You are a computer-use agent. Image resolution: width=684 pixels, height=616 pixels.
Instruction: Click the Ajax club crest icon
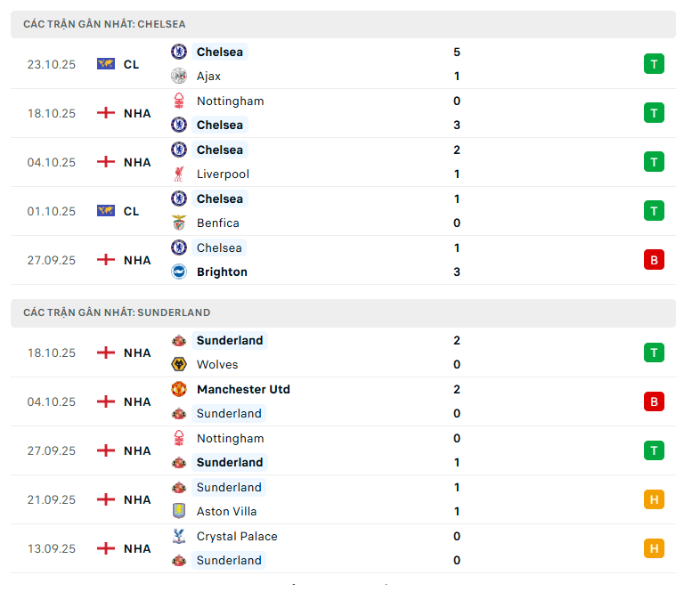[x=179, y=77]
